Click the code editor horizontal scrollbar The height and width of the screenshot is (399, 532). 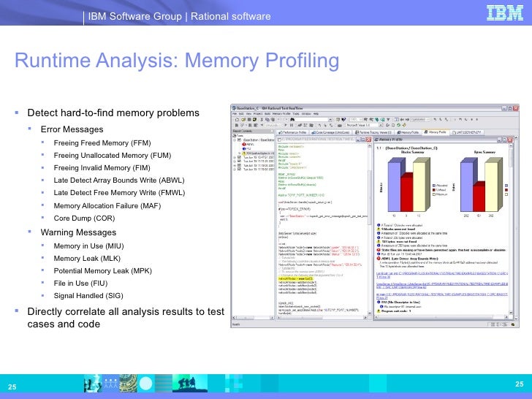pos(322,318)
